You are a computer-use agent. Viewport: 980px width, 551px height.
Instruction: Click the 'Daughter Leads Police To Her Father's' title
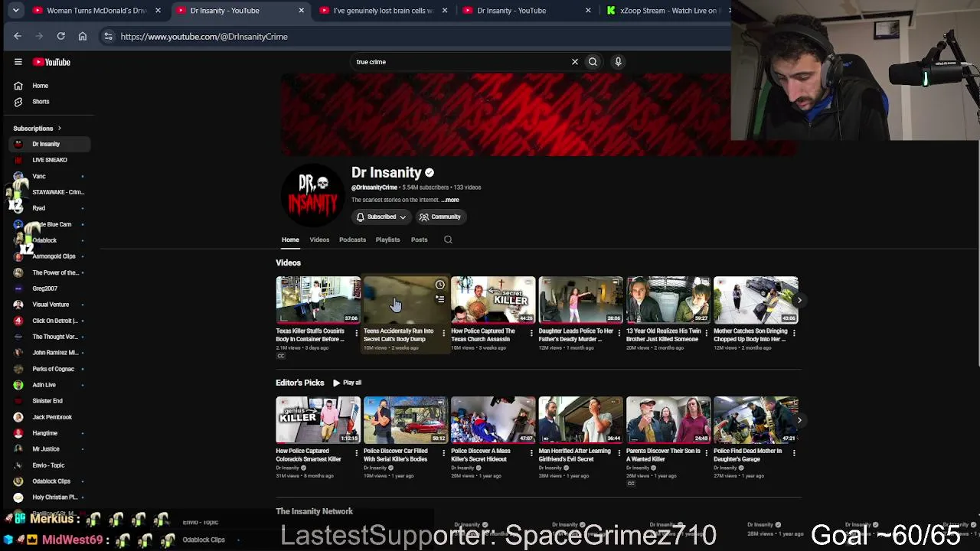(x=576, y=335)
